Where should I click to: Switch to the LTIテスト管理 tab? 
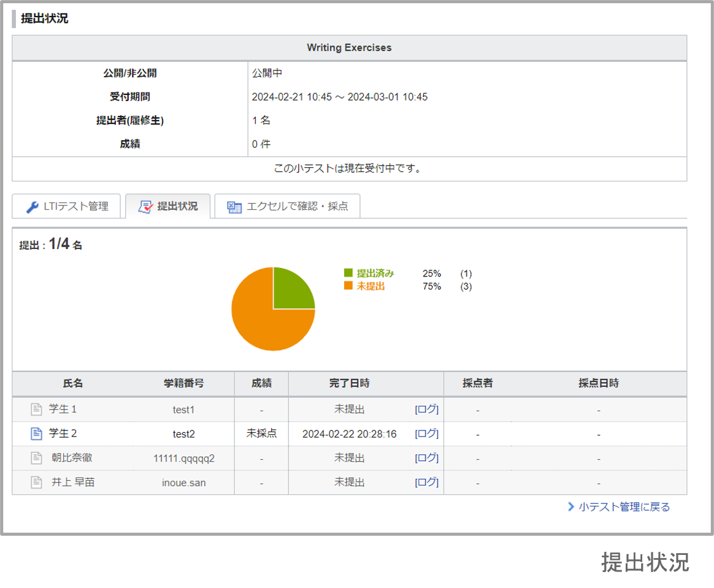(66, 206)
